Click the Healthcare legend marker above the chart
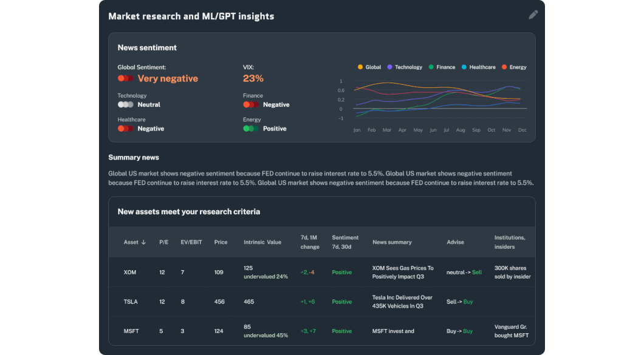Screen dimensions: 644x355 tap(464, 67)
